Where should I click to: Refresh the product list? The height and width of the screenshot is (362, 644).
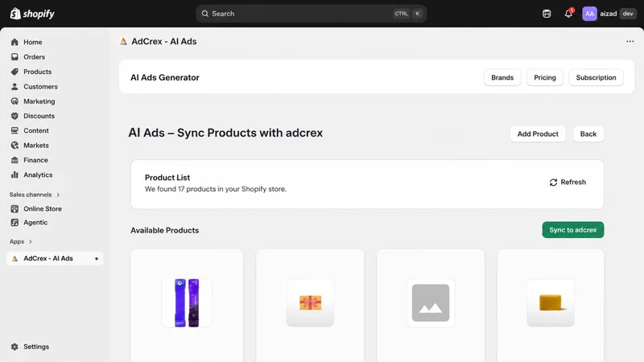click(568, 183)
